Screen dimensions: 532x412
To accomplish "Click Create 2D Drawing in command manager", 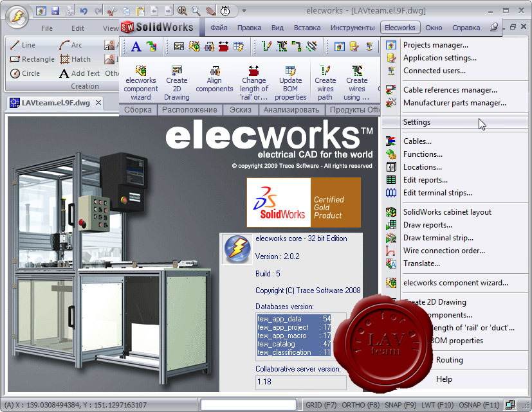I will click(x=177, y=83).
